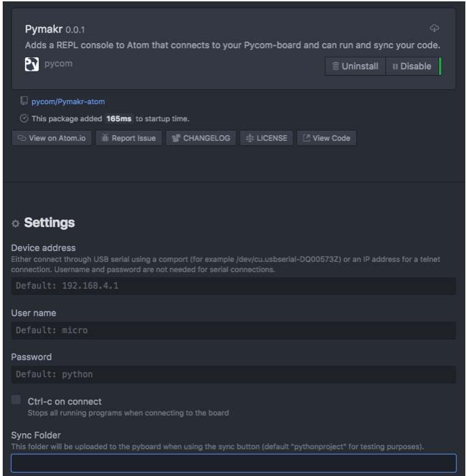466x476 pixels.
Task: Click the bug icon on Report Issue
Action: tap(105, 138)
